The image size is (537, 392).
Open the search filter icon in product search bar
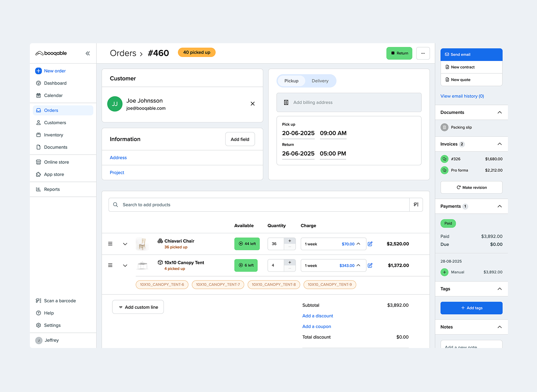coord(416,205)
